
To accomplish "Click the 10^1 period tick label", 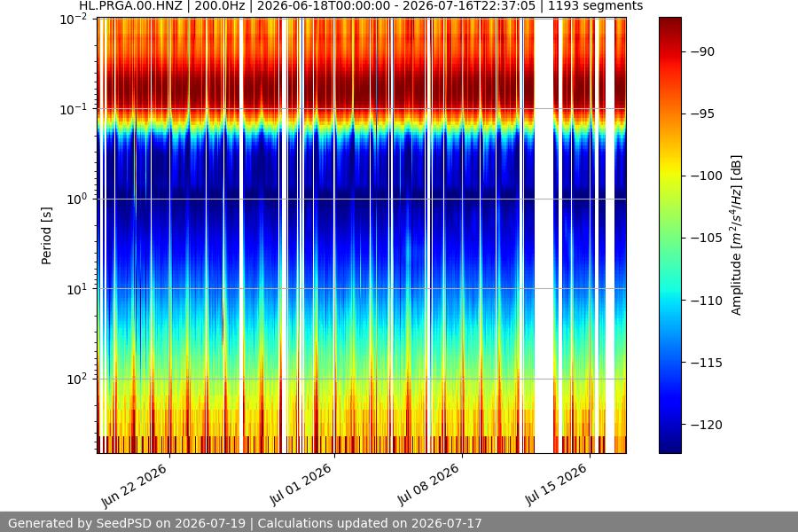I will [x=77, y=289].
